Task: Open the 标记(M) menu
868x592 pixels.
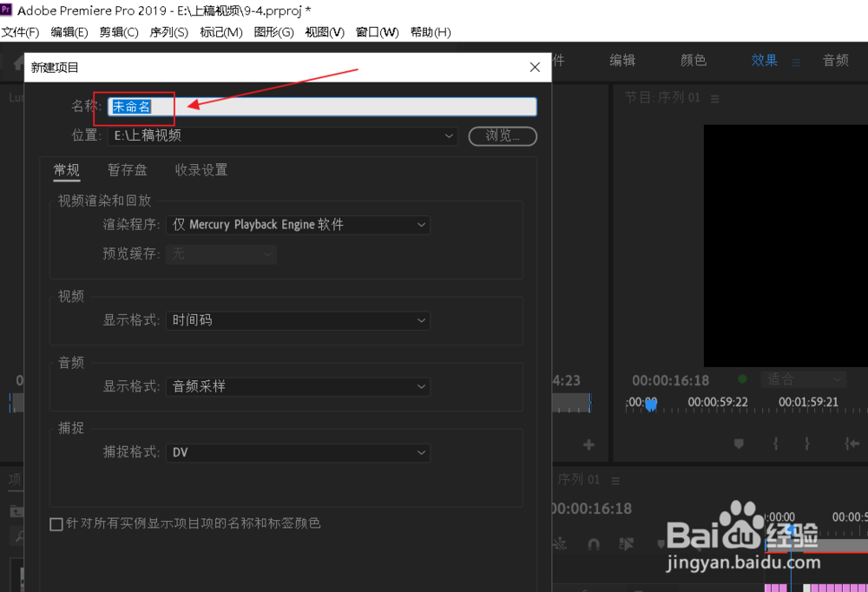Action: (220, 32)
